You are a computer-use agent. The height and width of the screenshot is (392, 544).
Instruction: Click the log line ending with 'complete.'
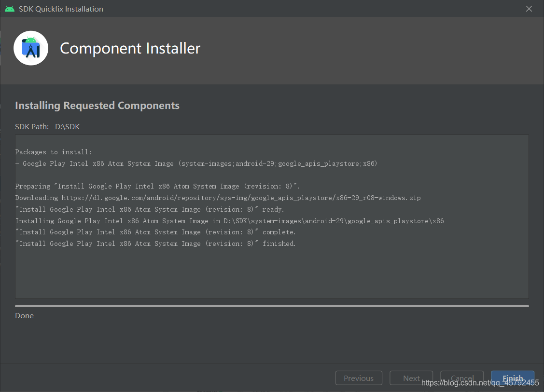click(155, 232)
